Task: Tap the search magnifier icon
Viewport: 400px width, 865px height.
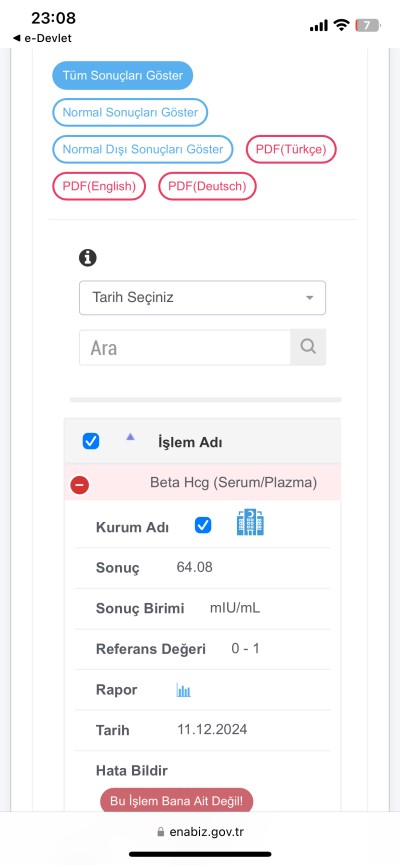Action: [x=308, y=347]
